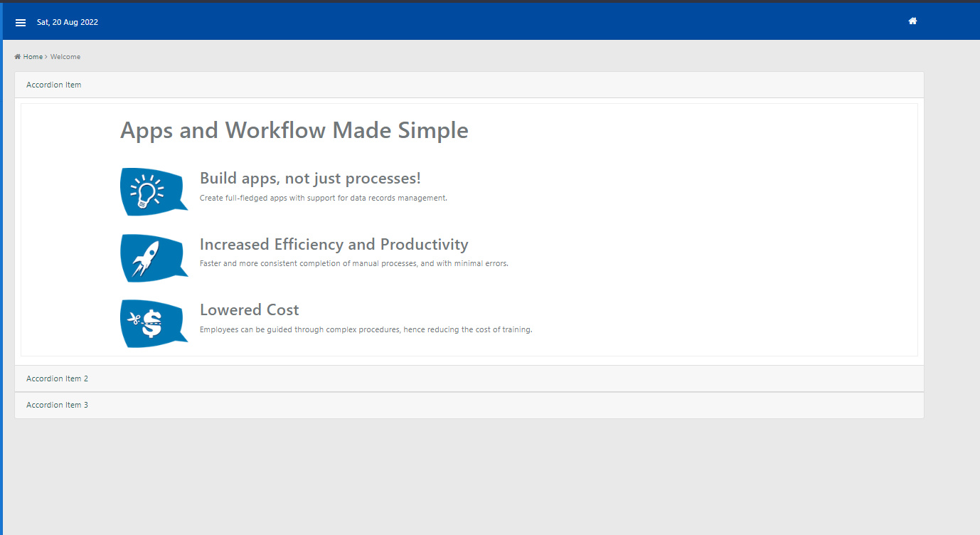Click the rocket speech bubble icon
980x535 pixels.
tap(154, 258)
